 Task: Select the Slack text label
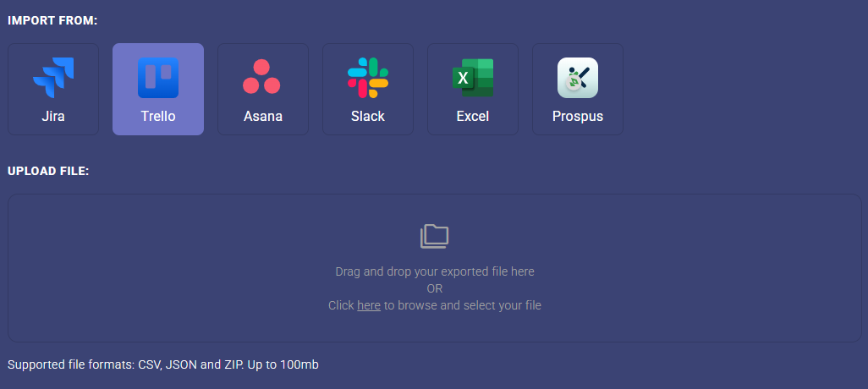pos(368,117)
